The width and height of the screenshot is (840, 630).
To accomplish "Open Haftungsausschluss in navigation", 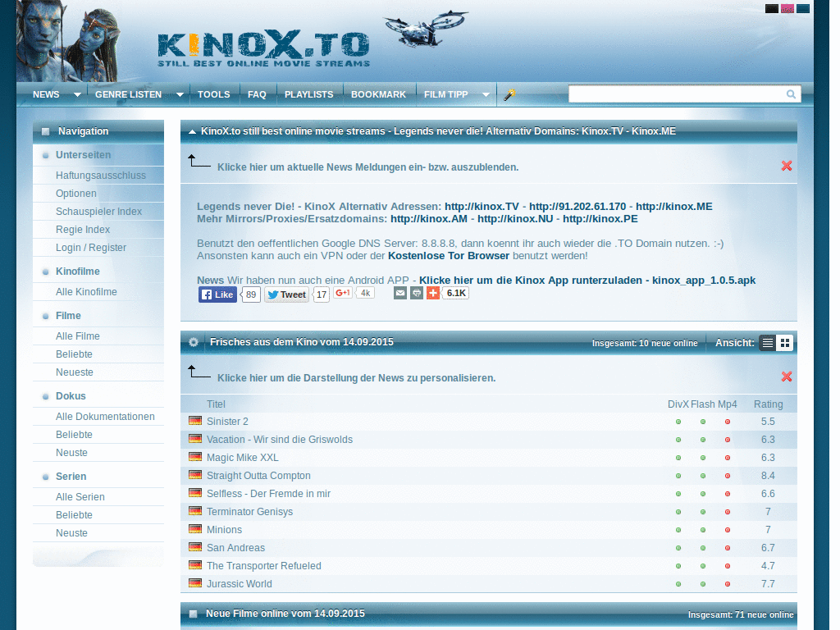I will point(101,176).
